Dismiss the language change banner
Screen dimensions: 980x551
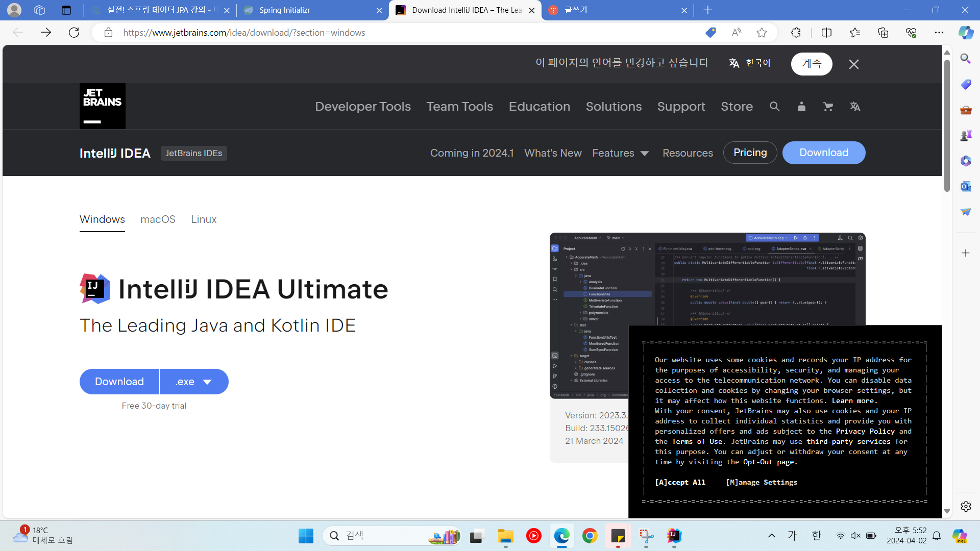[853, 64]
